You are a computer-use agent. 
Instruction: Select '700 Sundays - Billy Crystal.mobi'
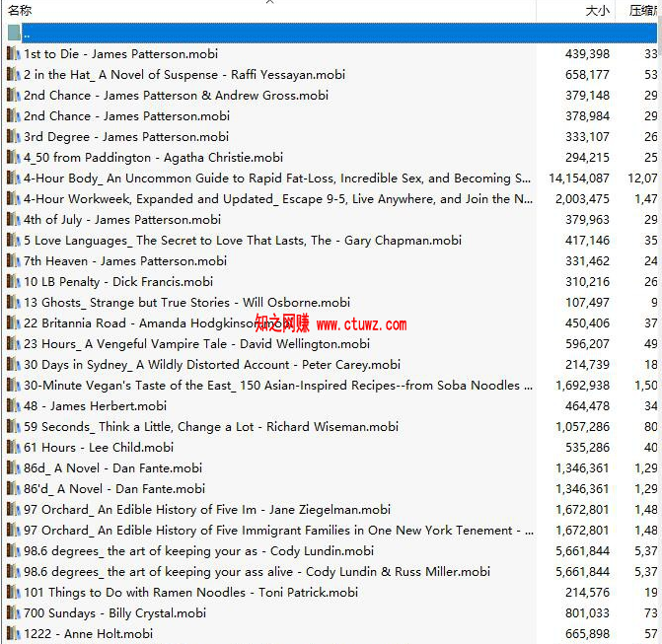pyautogui.click(x=114, y=612)
